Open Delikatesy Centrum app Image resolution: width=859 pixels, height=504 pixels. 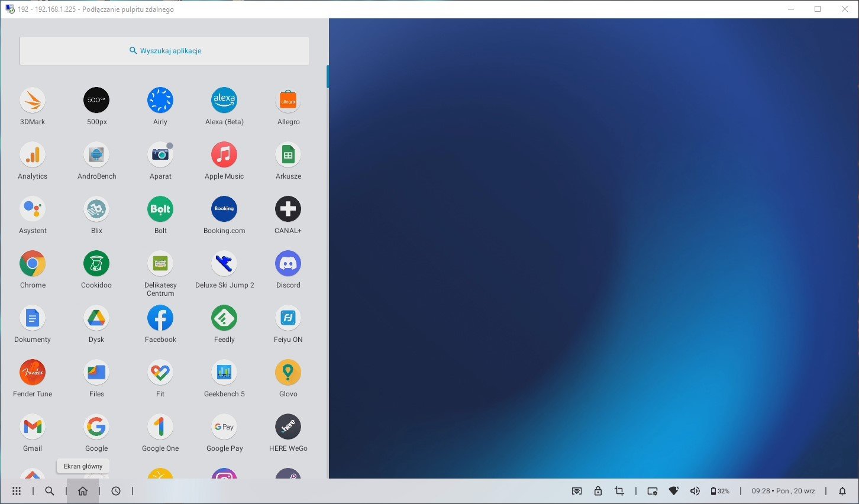tap(160, 263)
